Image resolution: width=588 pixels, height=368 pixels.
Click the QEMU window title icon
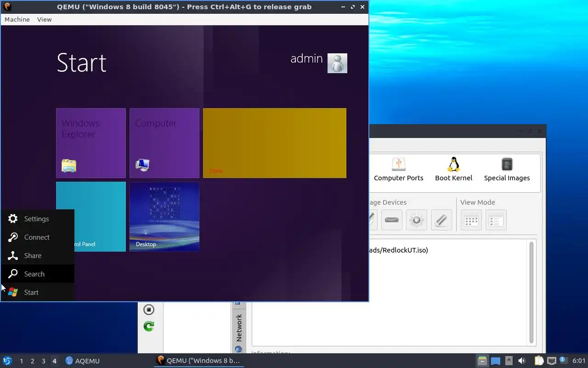pyautogui.click(x=7, y=6)
